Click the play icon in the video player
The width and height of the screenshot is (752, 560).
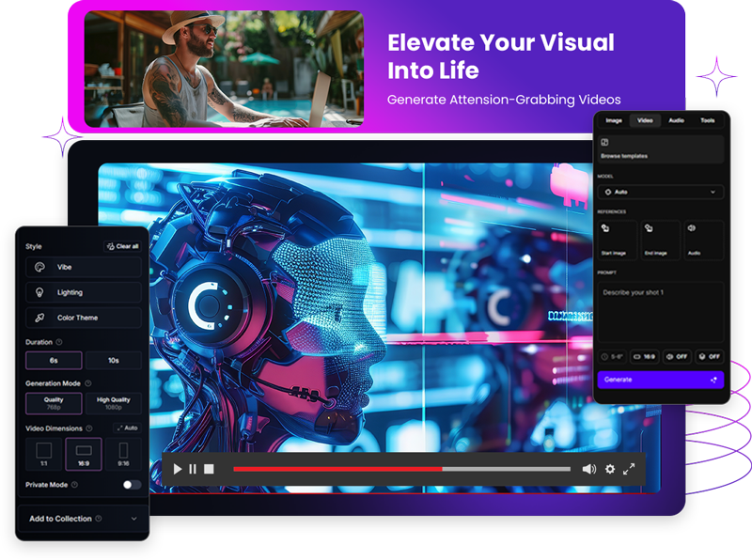point(178,469)
